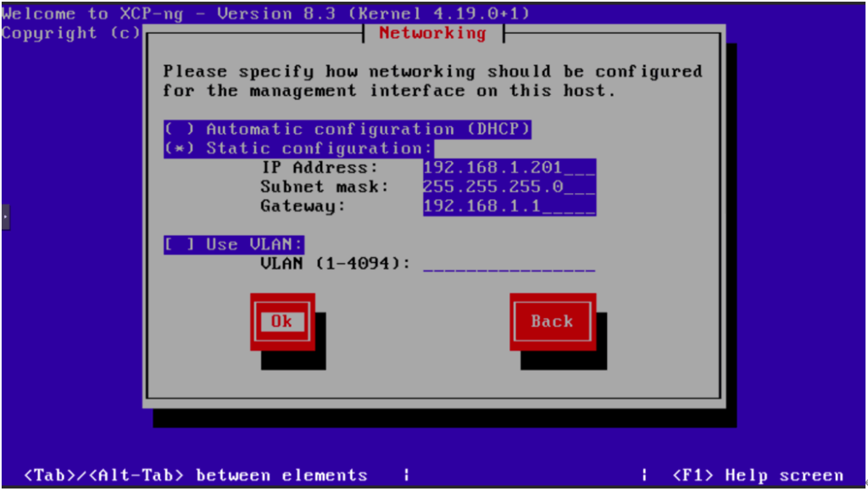This screenshot has width=868, height=491.
Task: Click the F1 Help screen hint
Action: [757, 475]
